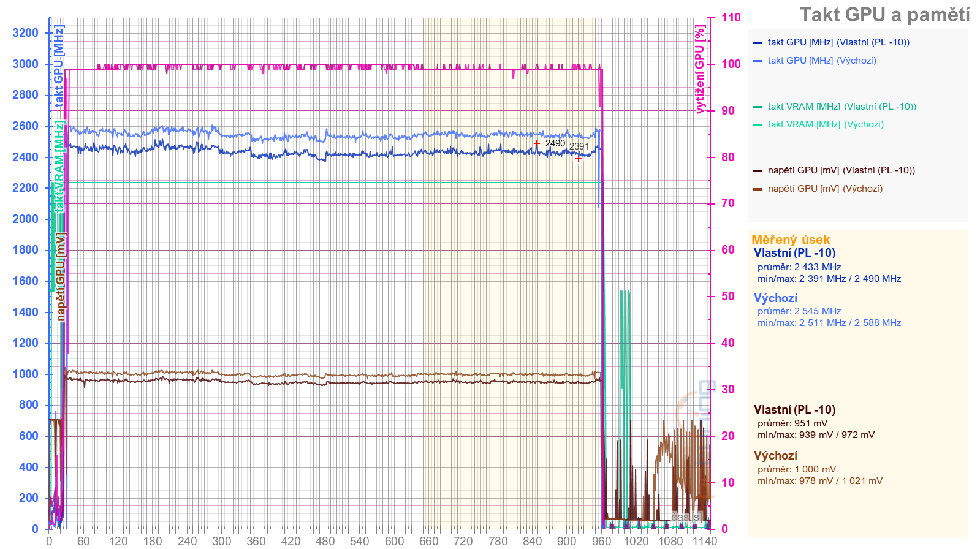This screenshot has height=549, width=980.
Task: Select legend entry 'takt GPU [MHz] (Výchozí)'
Action: coord(822,61)
